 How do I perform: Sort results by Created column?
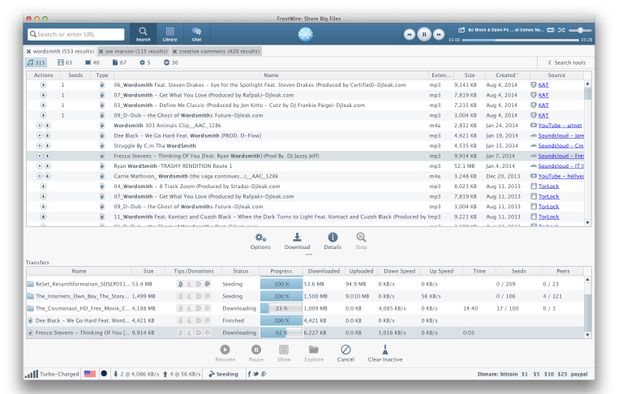(x=506, y=75)
